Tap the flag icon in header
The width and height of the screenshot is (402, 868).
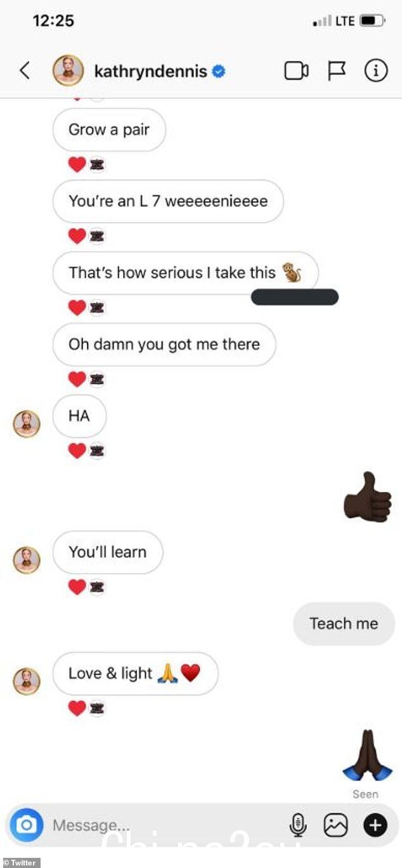(x=337, y=71)
